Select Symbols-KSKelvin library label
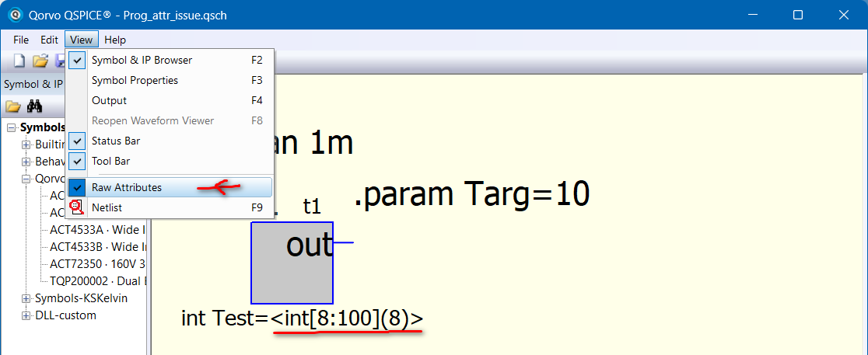The image size is (868, 355). point(82,298)
